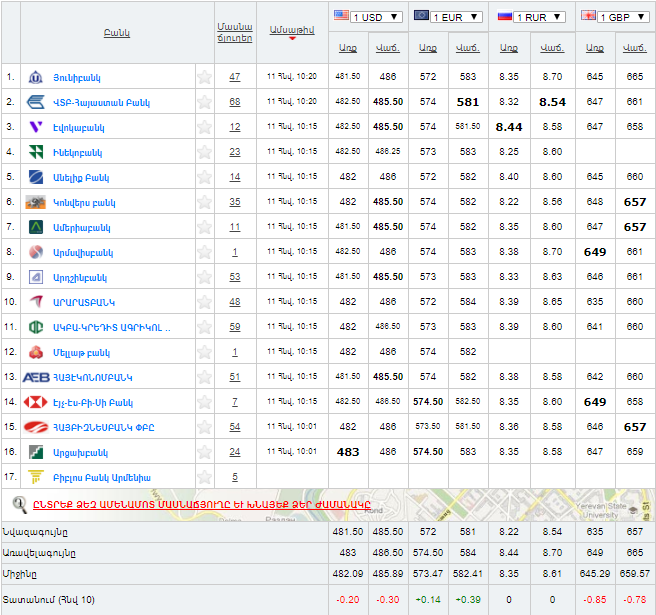Open branch count 54 for Armbusinessbank
Screen dimensions: 656x615
coord(235,427)
